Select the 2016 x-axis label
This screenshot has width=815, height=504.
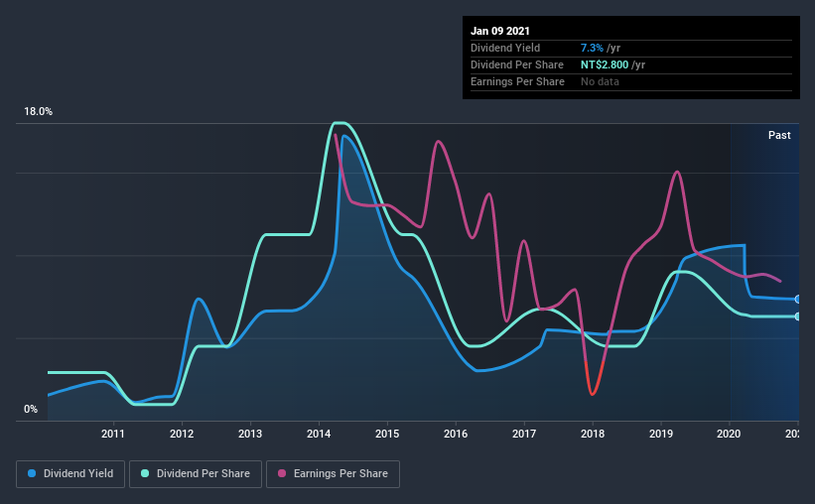pyautogui.click(x=456, y=434)
